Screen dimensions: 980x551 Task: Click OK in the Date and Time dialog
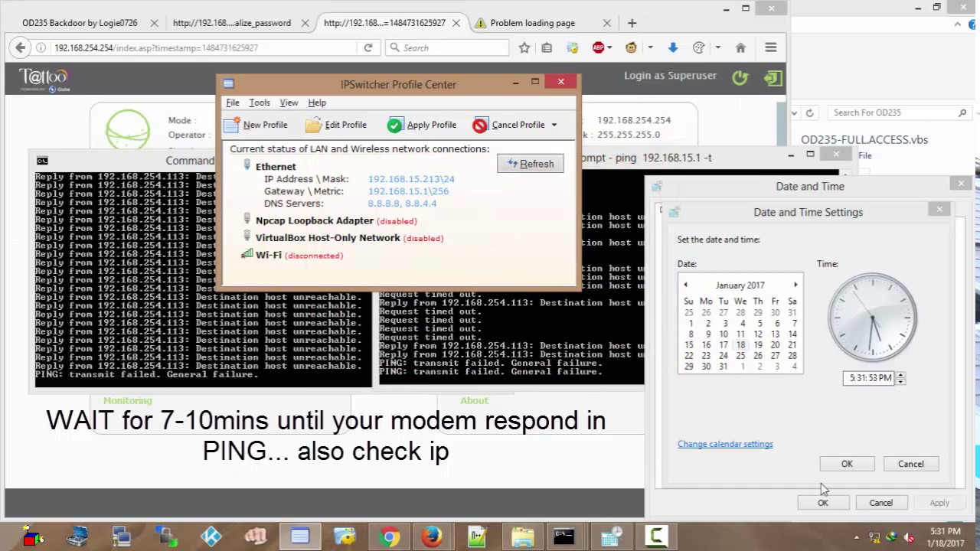click(x=823, y=503)
